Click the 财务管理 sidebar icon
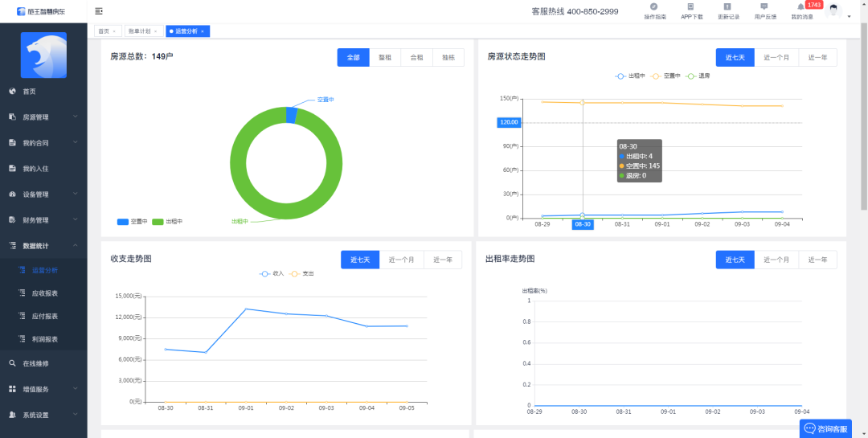868x438 pixels. click(x=12, y=220)
